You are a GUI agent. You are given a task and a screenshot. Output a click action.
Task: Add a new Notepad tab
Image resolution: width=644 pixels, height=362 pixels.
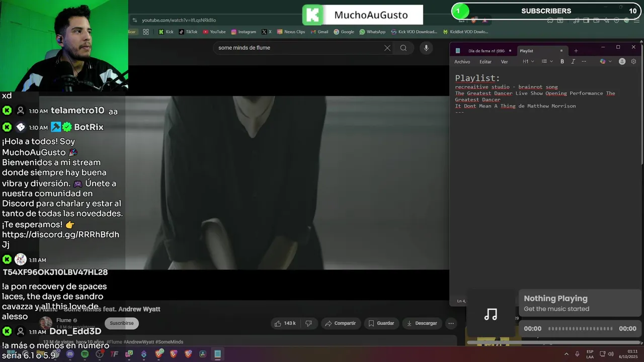coord(576,51)
